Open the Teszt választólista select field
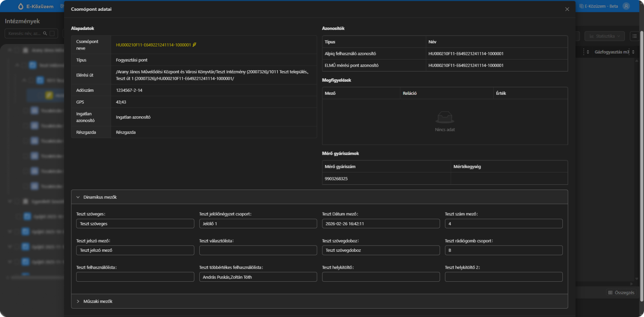The width and height of the screenshot is (644, 317). click(258, 251)
